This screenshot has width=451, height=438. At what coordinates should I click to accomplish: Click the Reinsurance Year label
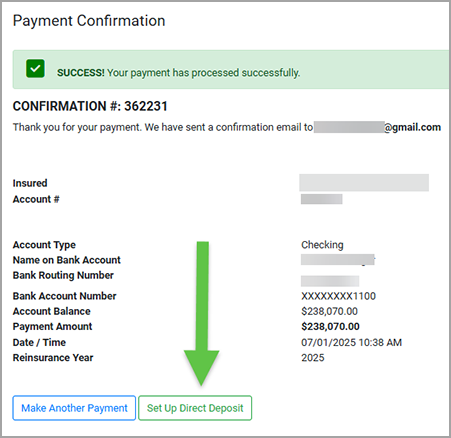[x=53, y=358]
